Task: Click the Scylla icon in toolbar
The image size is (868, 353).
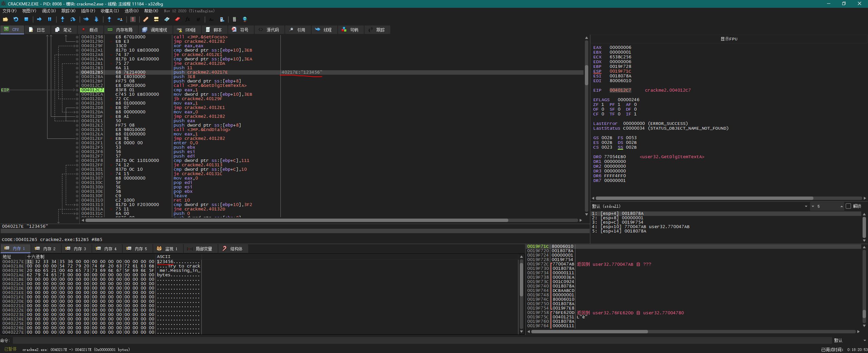Action: 133,19
